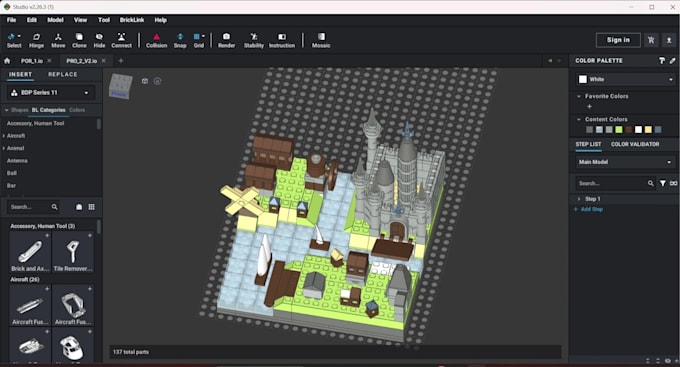Image resolution: width=680 pixels, height=367 pixels.
Task: Collapse the category list chevron
Action: point(6,110)
